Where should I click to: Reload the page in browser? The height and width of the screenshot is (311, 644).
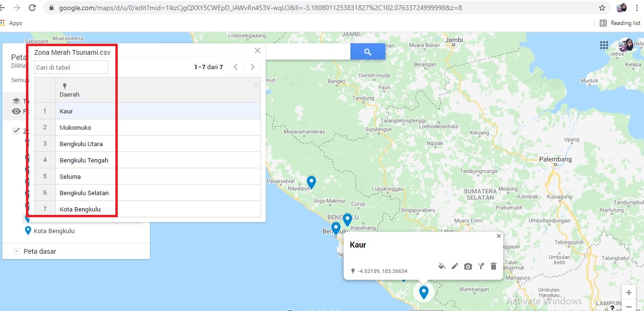point(32,8)
